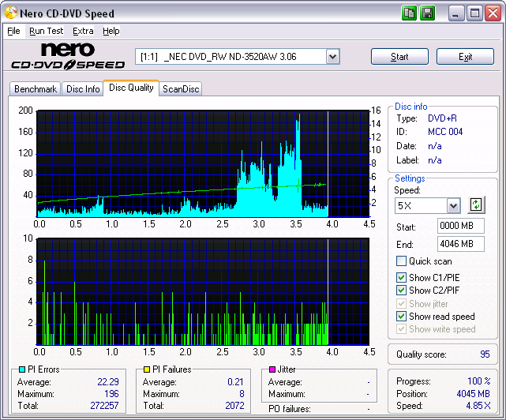The width and height of the screenshot is (506, 420).
Task: Uncheck Show C1/PIE
Action: click(x=401, y=277)
